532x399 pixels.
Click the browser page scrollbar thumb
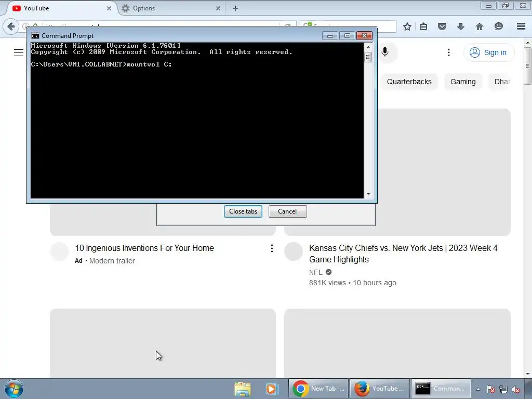click(x=528, y=66)
